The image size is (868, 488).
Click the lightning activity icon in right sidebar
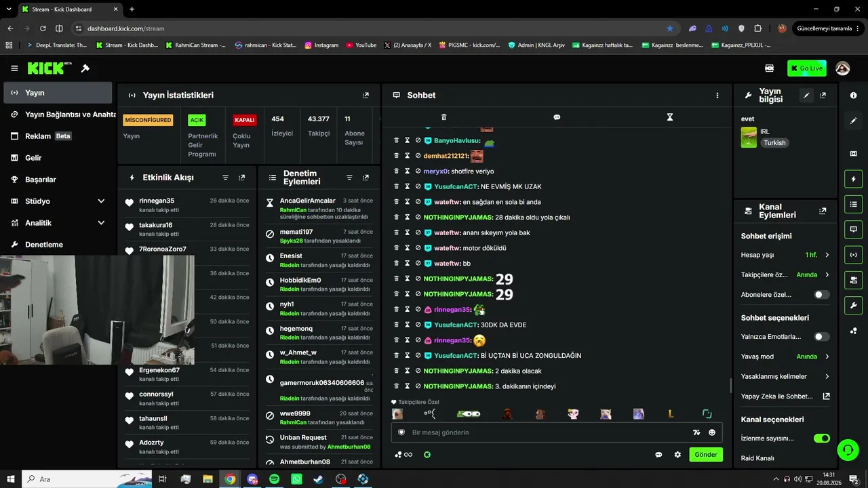[853, 179]
